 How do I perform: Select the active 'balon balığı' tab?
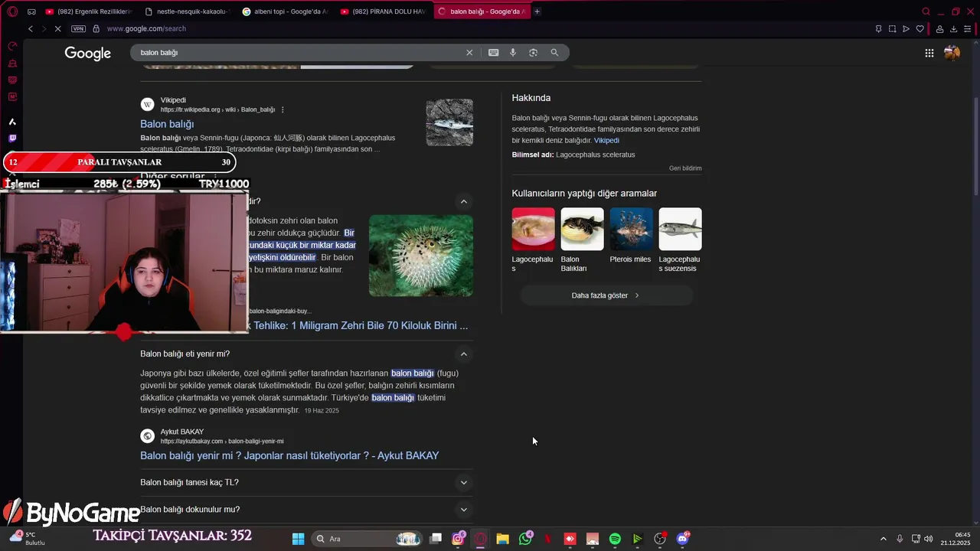(x=481, y=11)
